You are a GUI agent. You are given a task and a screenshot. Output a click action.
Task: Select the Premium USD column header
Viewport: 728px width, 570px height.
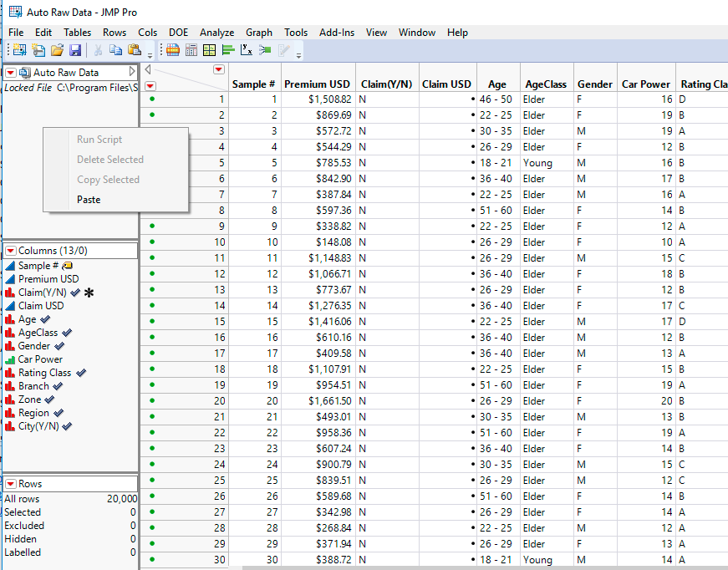317,84
